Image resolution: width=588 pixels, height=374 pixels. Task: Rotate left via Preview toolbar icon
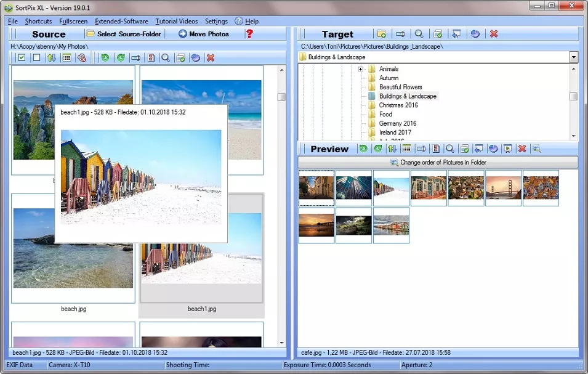363,148
